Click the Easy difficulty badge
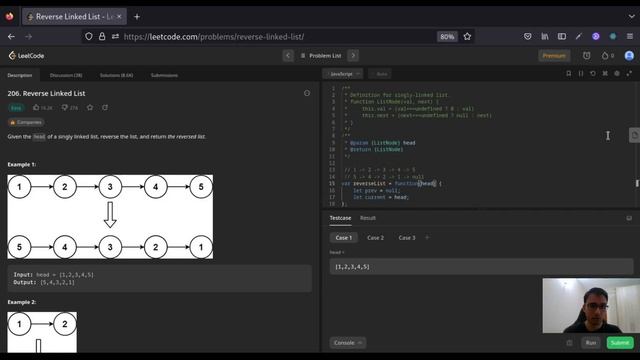Screen dimensions: 640x360 point(16,108)
